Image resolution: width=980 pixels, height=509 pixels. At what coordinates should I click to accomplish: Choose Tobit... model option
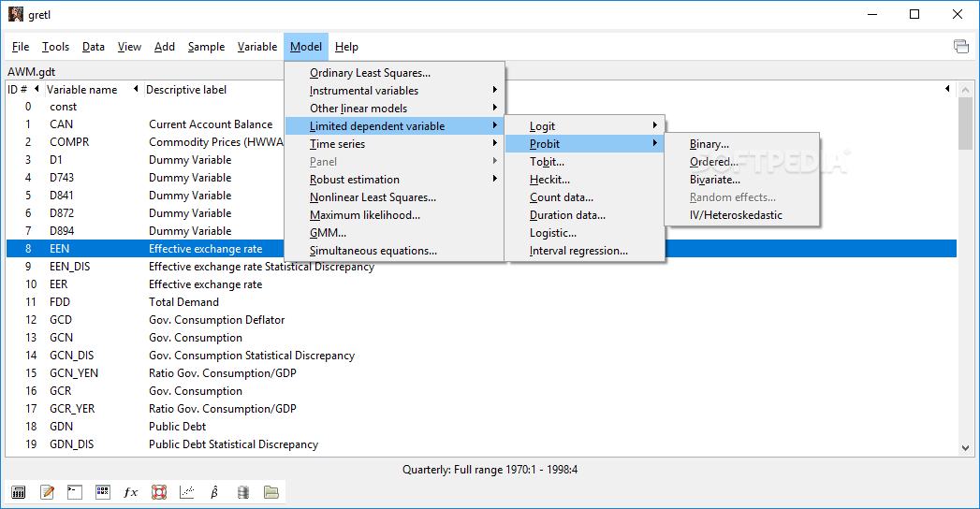pos(584,161)
